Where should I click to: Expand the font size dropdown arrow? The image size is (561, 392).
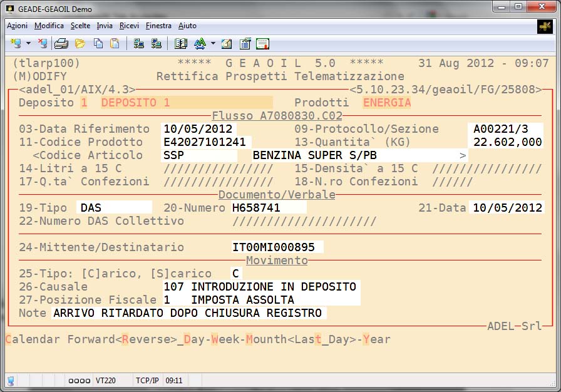pyautogui.click(x=213, y=44)
